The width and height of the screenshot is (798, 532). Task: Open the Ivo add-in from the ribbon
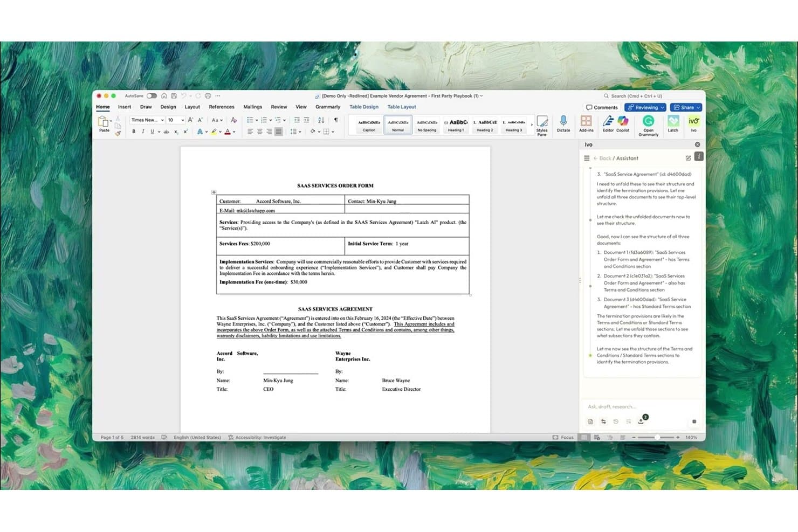[693, 123]
